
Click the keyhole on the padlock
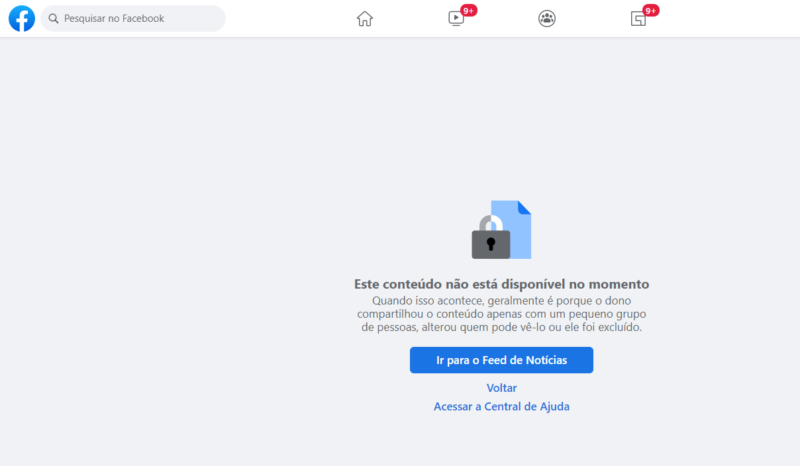tap(490, 245)
